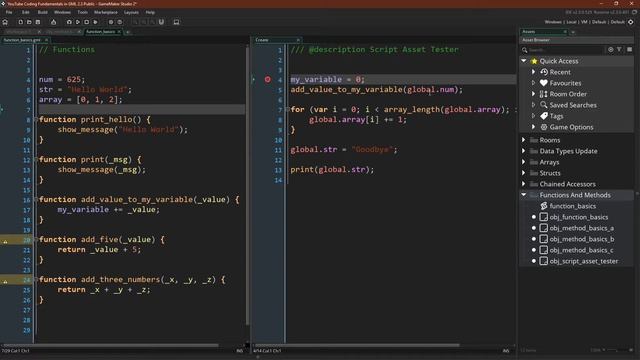Open the Asset Browser filter funnel

coord(619,49)
